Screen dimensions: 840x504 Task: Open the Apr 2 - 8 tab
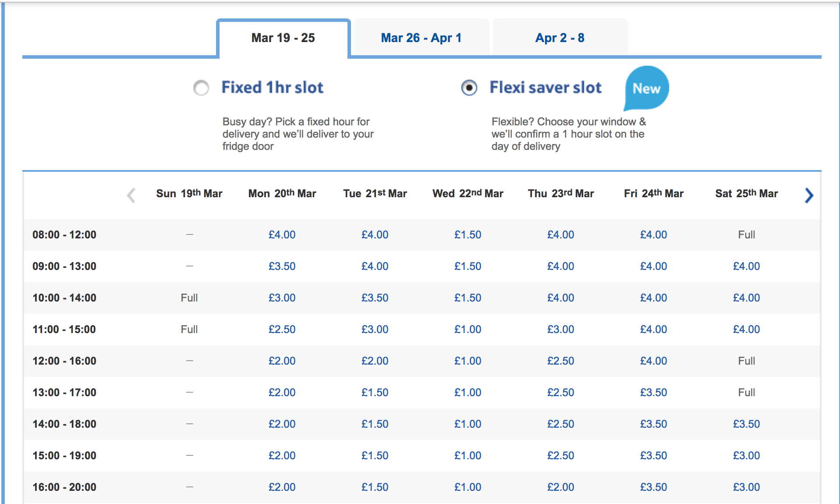pos(560,38)
